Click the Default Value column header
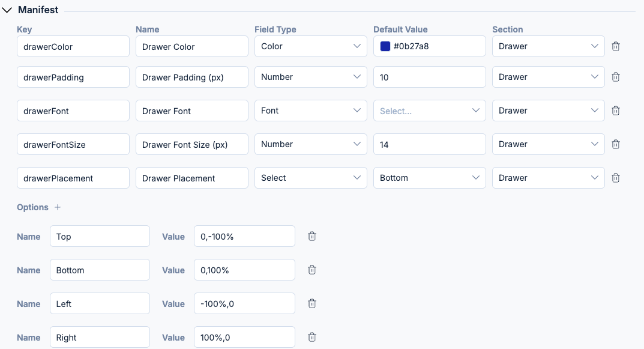 pyautogui.click(x=400, y=29)
